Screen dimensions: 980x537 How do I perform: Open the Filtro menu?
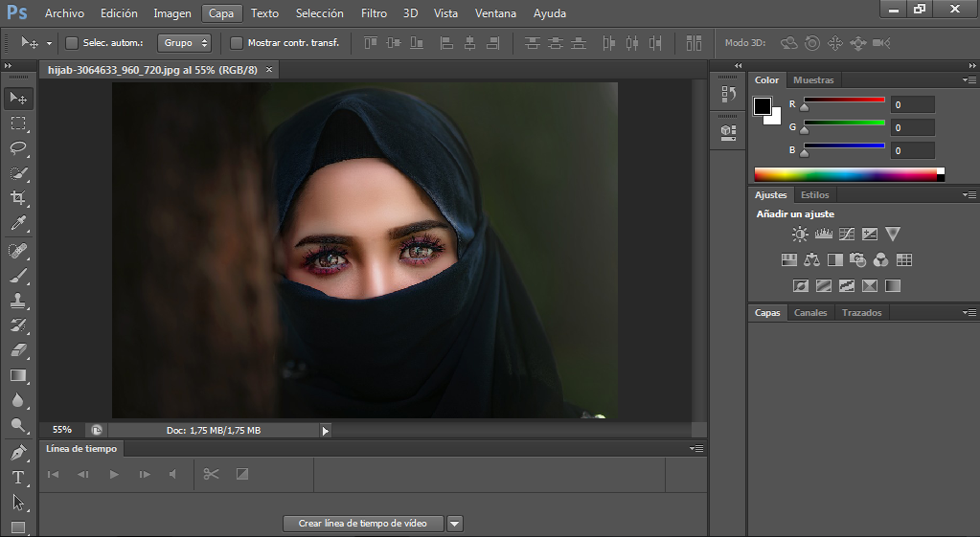[374, 13]
